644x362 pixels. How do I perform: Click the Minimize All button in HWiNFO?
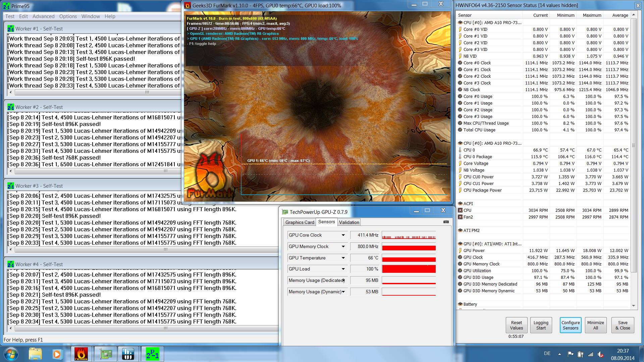tap(596, 325)
